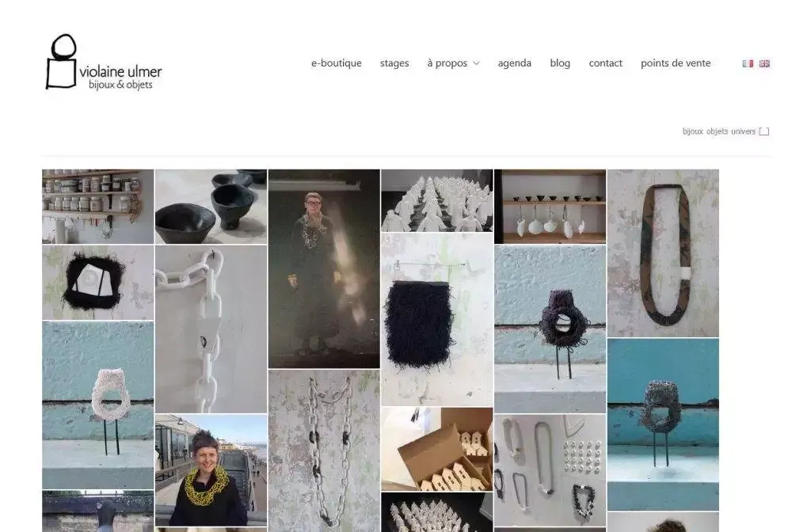Switch language with the UK flag

point(764,63)
